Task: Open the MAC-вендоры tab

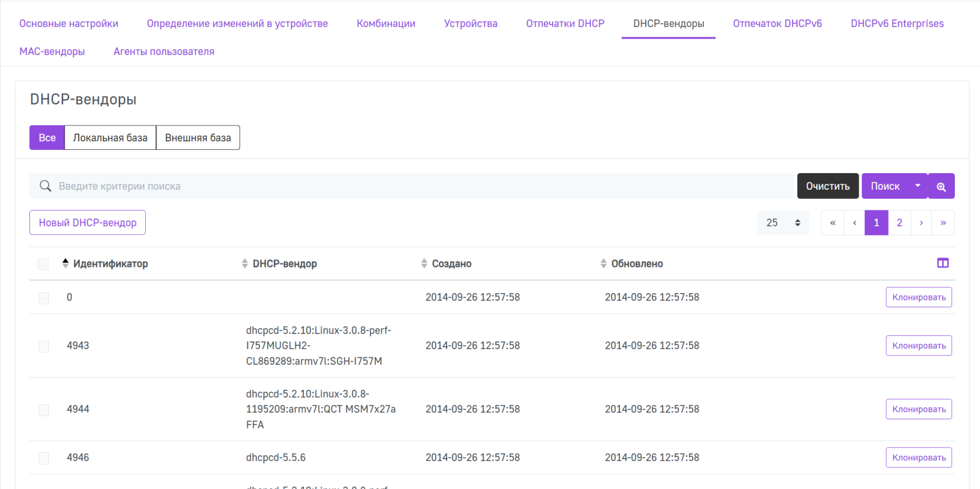Action: pos(52,52)
